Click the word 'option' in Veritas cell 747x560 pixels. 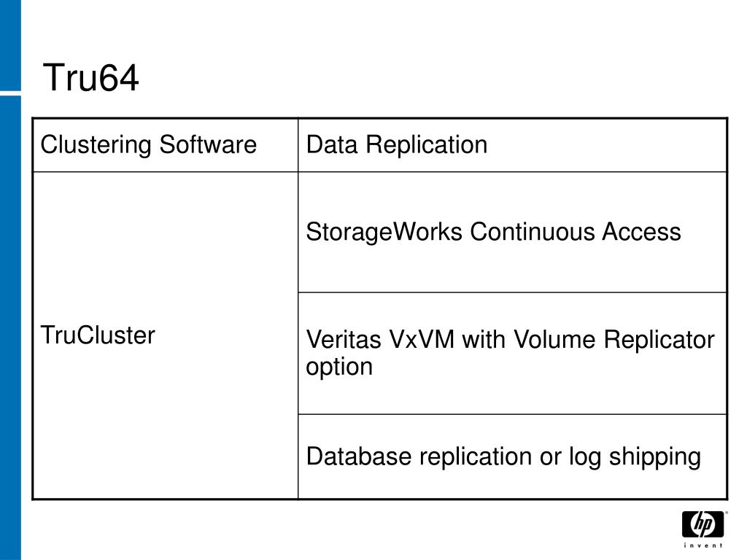tap(339, 367)
